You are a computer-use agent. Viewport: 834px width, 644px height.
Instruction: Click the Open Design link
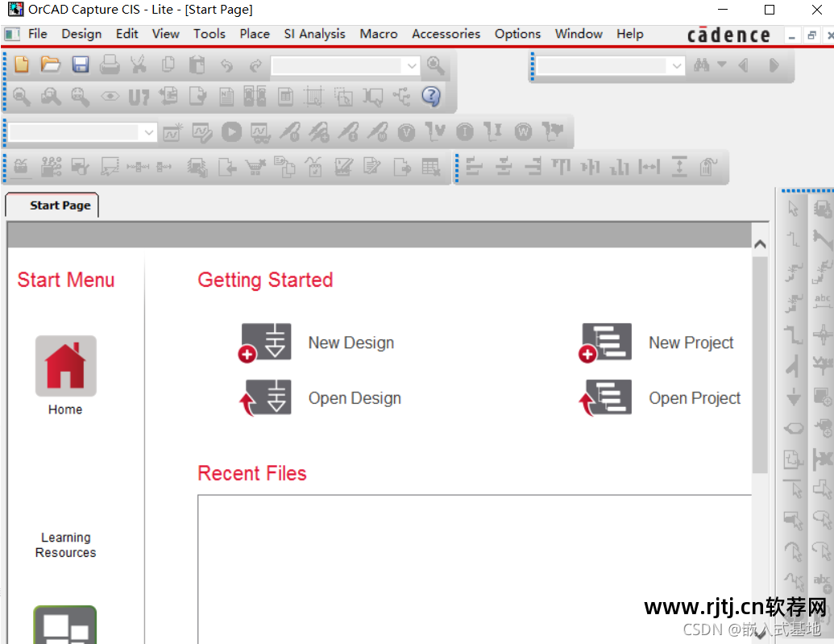[355, 398]
